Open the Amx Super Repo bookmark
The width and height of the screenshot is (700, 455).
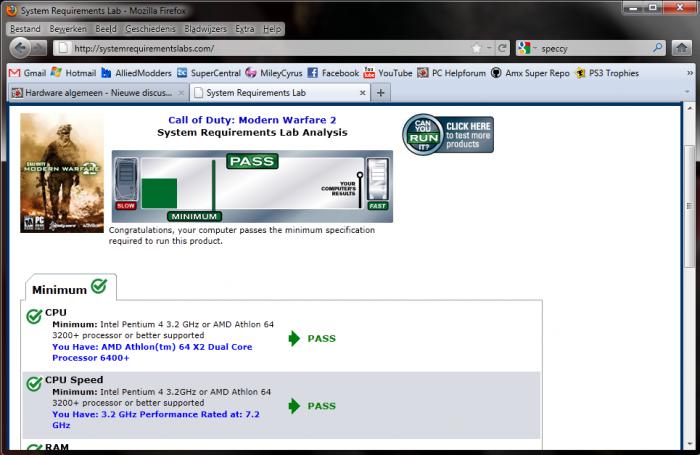[x=530, y=73]
